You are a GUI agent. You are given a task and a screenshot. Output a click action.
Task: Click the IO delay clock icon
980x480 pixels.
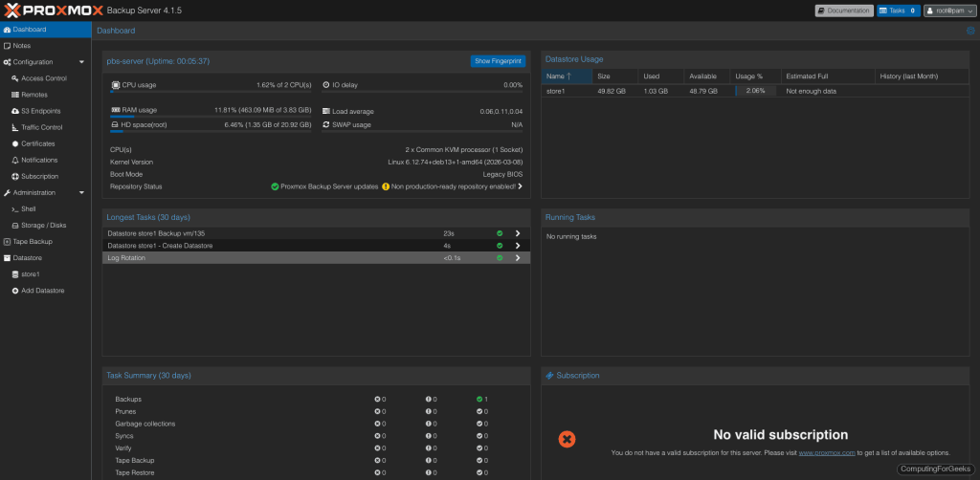tap(326, 85)
